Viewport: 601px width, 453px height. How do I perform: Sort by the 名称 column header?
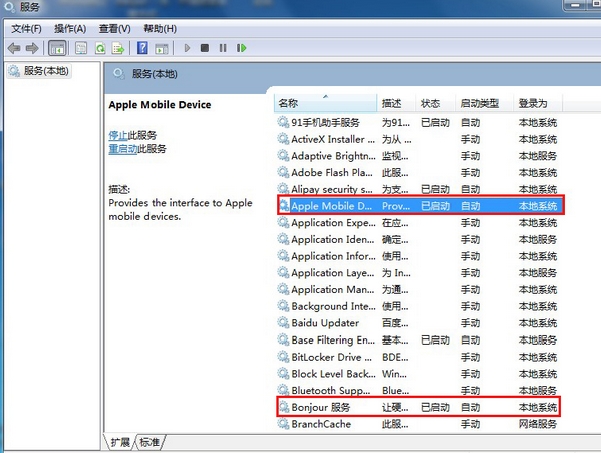coord(288,103)
